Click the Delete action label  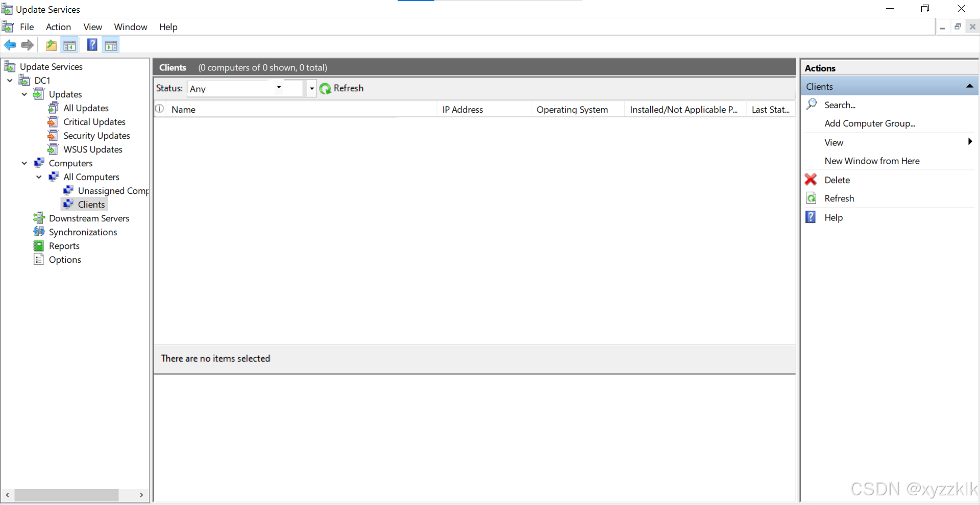[837, 180]
